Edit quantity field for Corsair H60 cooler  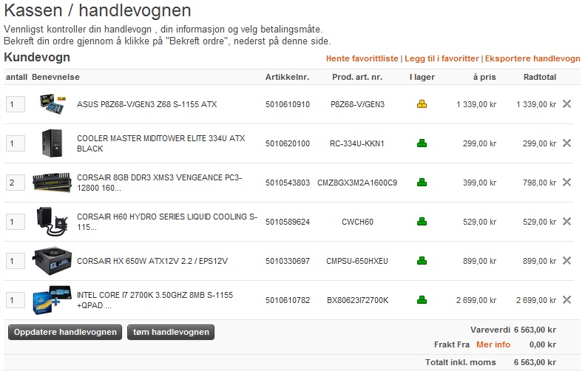[x=16, y=222]
